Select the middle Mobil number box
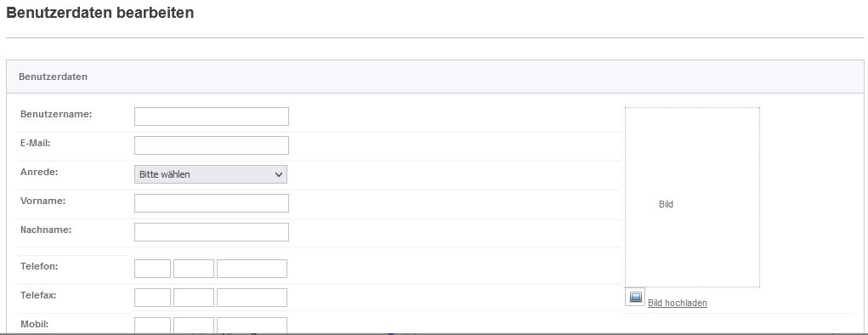Image resolution: width=868 pixels, height=335 pixels. tap(194, 326)
